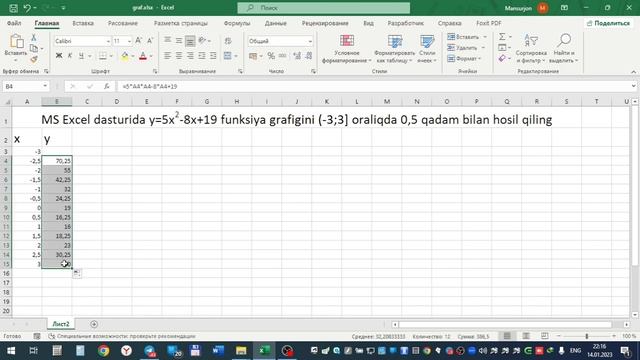The width and height of the screenshot is (640, 360).
Task: Click the Save icon in title bar
Action: (x=13, y=8)
